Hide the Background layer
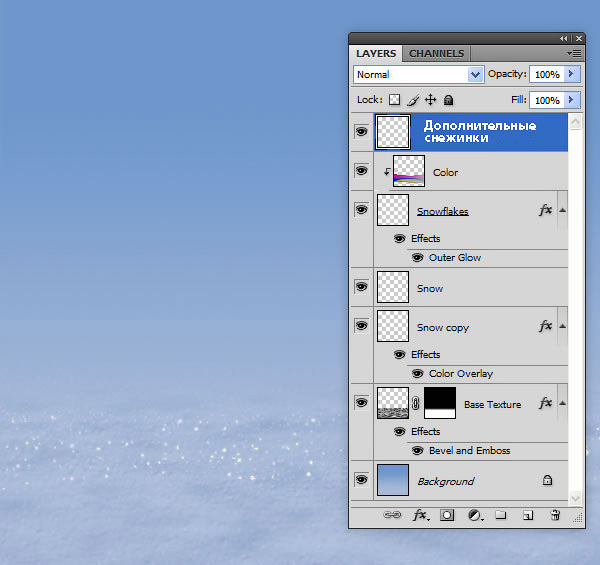 point(361,480)
